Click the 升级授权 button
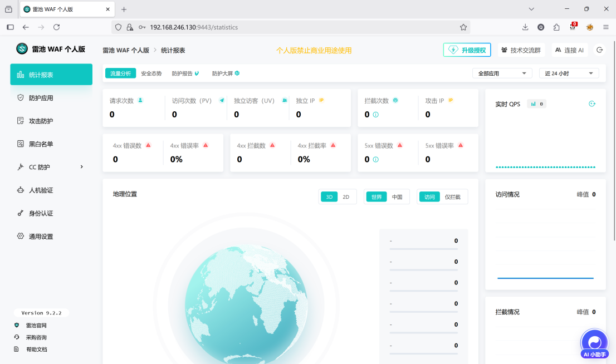 467,50
